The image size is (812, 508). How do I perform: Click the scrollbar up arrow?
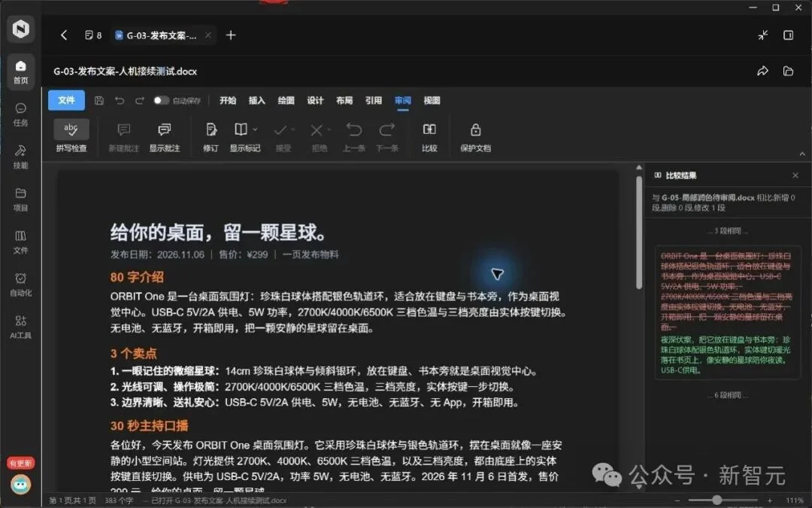coord(639,168)
